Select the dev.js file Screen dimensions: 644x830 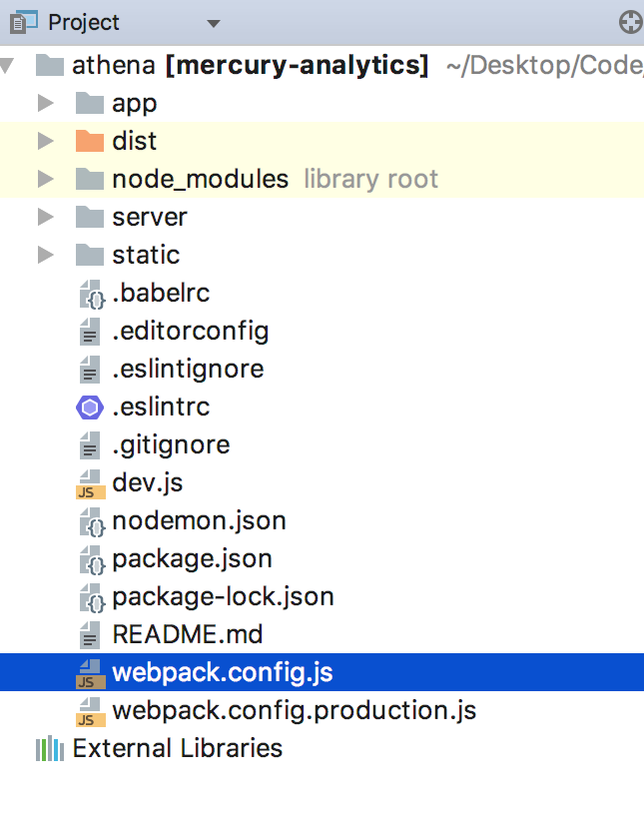click(148, 482)
